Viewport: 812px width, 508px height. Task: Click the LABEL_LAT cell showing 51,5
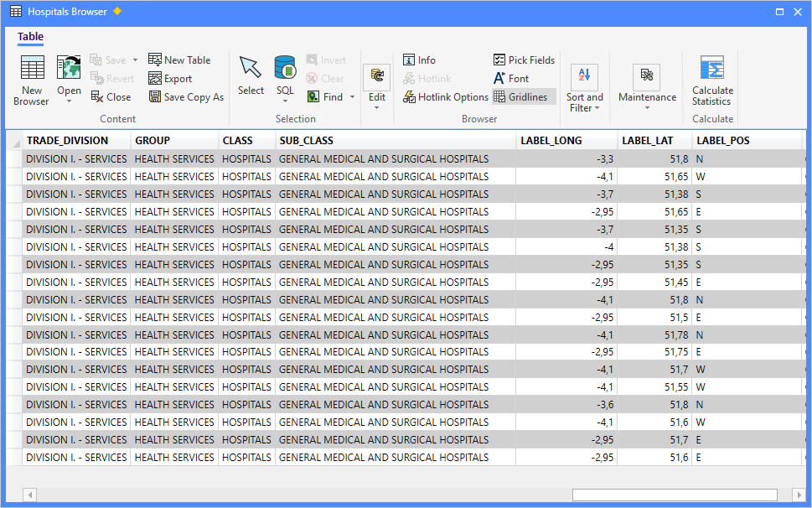654,318
